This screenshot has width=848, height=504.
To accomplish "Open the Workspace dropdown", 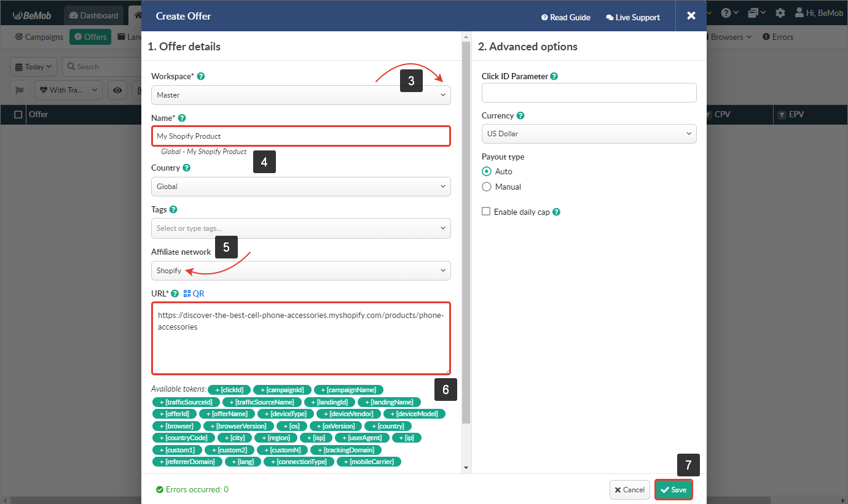I will (x=300, y=95).
